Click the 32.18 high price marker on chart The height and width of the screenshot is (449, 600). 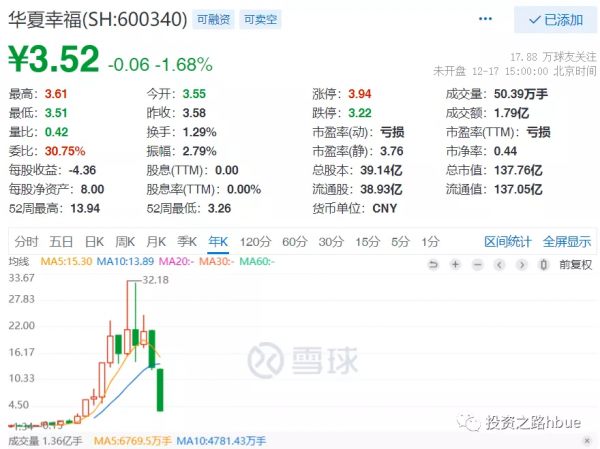(155, 280)
